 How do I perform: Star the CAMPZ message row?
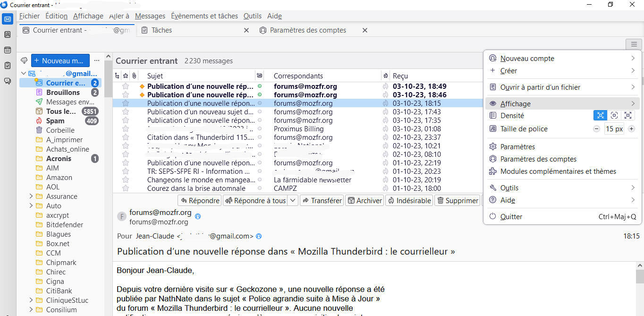tap(126, 188)
